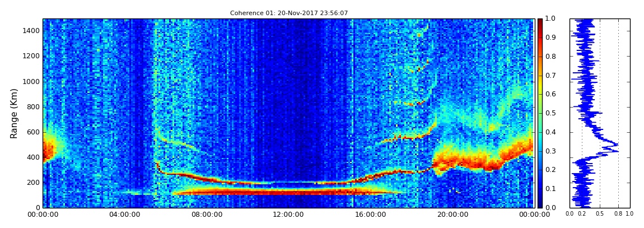Click the 12:00:00 time axis label
644x228 pixels.
[x=287, y=215]
